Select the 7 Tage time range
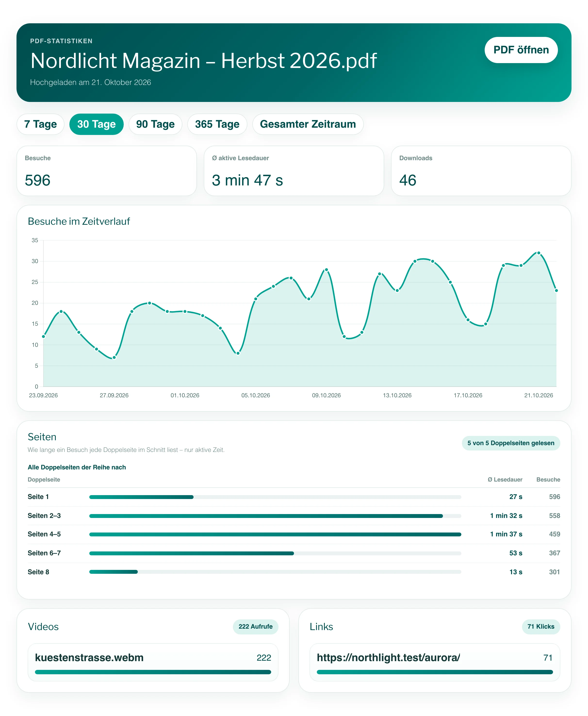Screen dimensions: 588x716 (40, 124)
